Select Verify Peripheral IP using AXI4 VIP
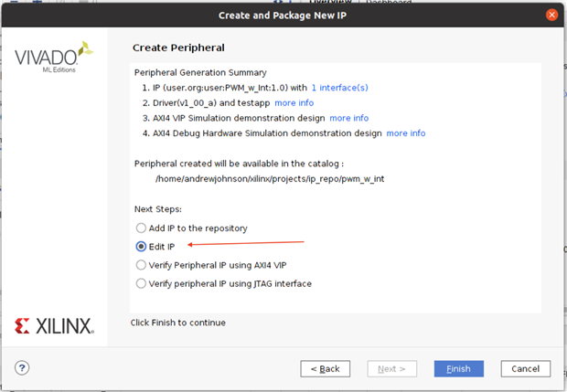567x392 pixels. coord(141,264)
